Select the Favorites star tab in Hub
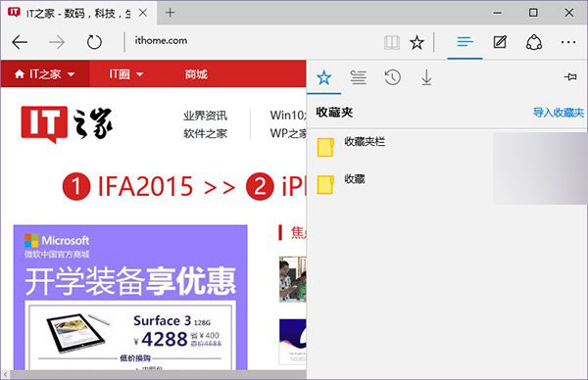 [324, 77]
